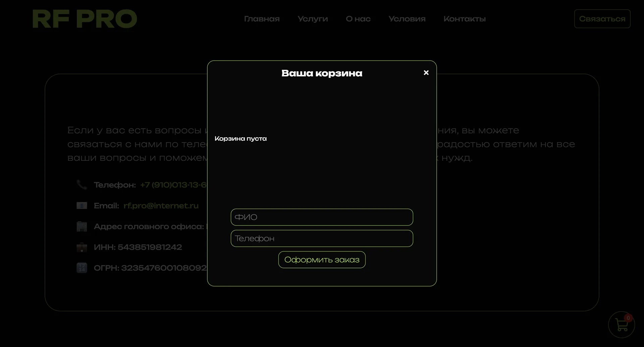Open the Контакты navigation item
Image resolution: width=644 pixels, height=347 pixels.
(464, 19)
